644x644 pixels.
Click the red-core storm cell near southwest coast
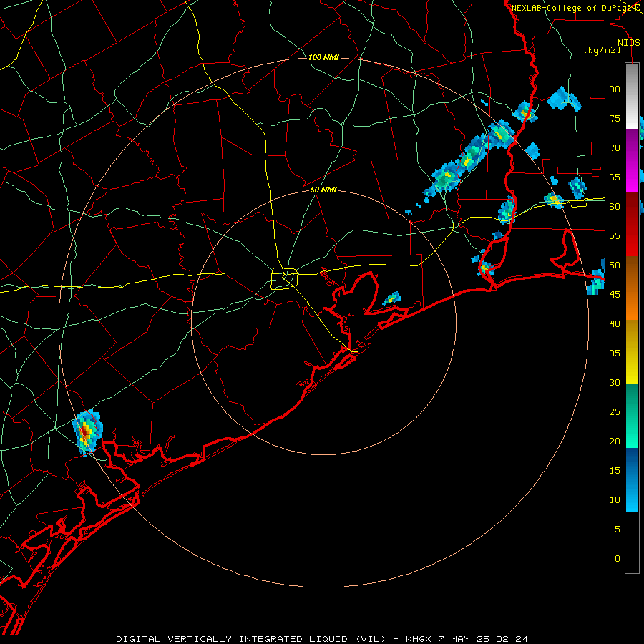[87, 432]
